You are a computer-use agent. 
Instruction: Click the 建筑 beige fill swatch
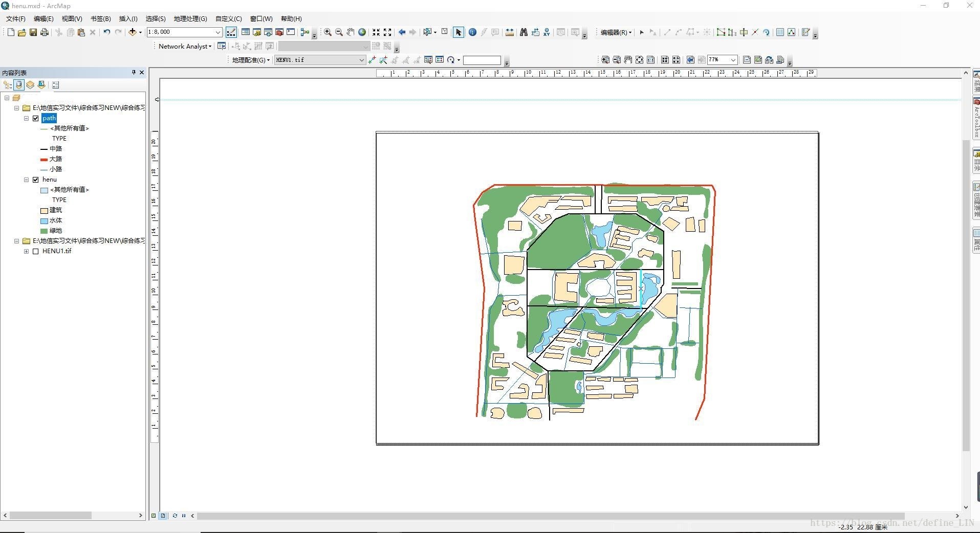44,210
